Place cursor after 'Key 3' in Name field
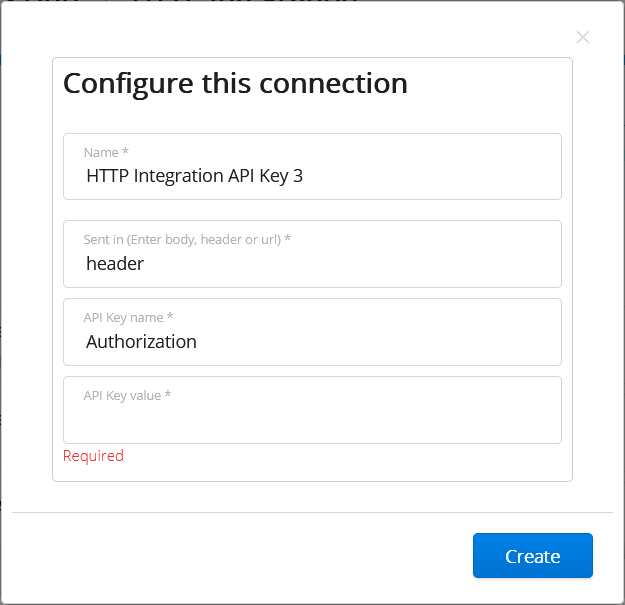The image size is (625, 605). pos(304,176)
